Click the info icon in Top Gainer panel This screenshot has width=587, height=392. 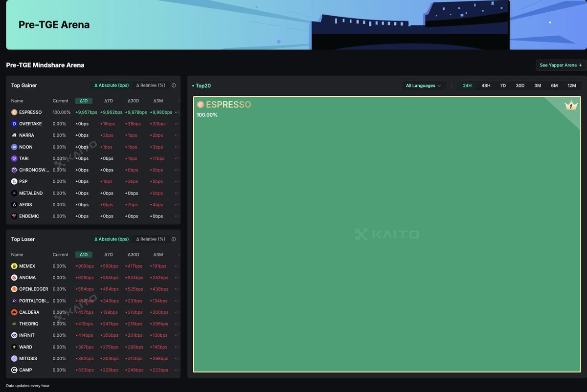click(174, 85)
